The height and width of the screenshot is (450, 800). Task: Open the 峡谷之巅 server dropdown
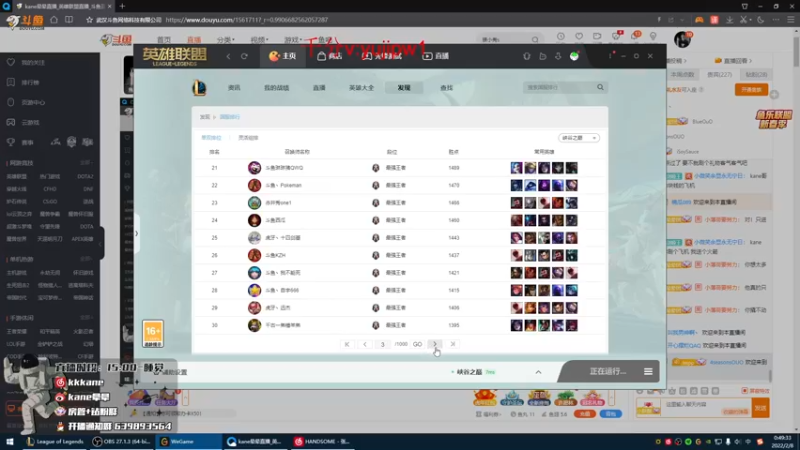579,138
